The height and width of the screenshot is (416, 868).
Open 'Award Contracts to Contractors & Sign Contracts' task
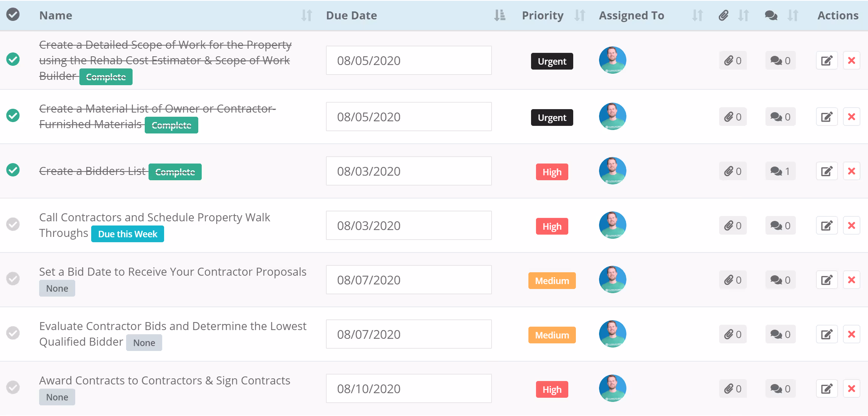[165, 380]
